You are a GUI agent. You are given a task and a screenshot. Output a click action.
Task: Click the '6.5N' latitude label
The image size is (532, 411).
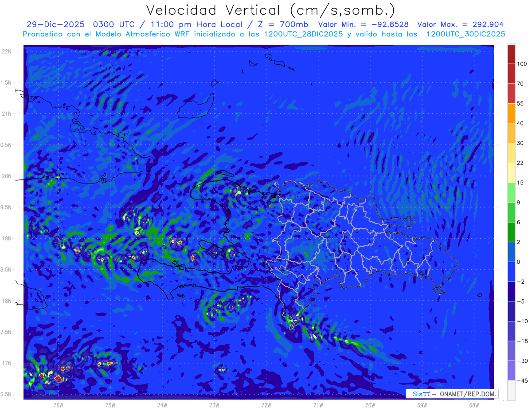click(7, 394)
